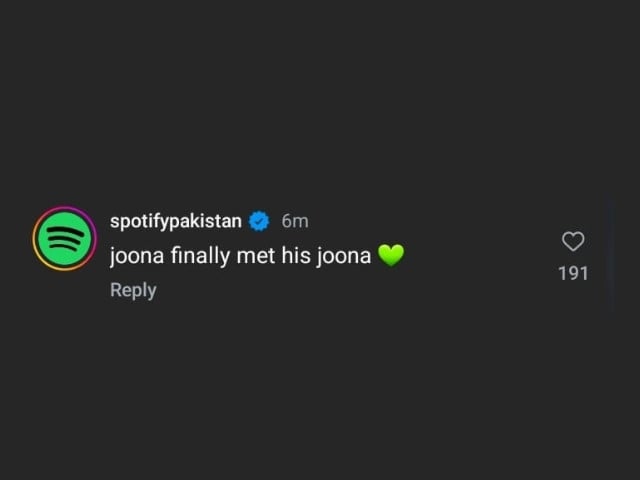The image size is (640, 480).
Task: Click the Spotify logo inside the avatar
Action: pos(64,239)
